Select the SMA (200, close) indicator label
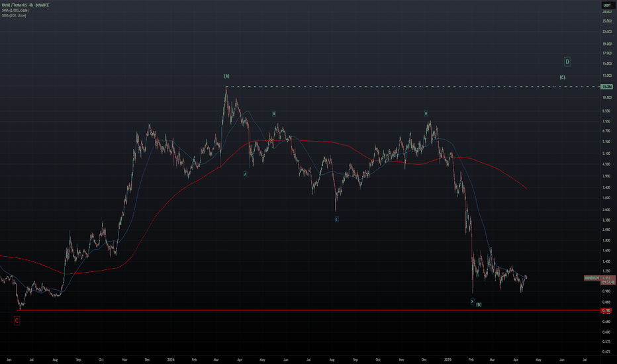Image resolution: width=617 pixels, height=364 pixels. [x=14, y=15]
